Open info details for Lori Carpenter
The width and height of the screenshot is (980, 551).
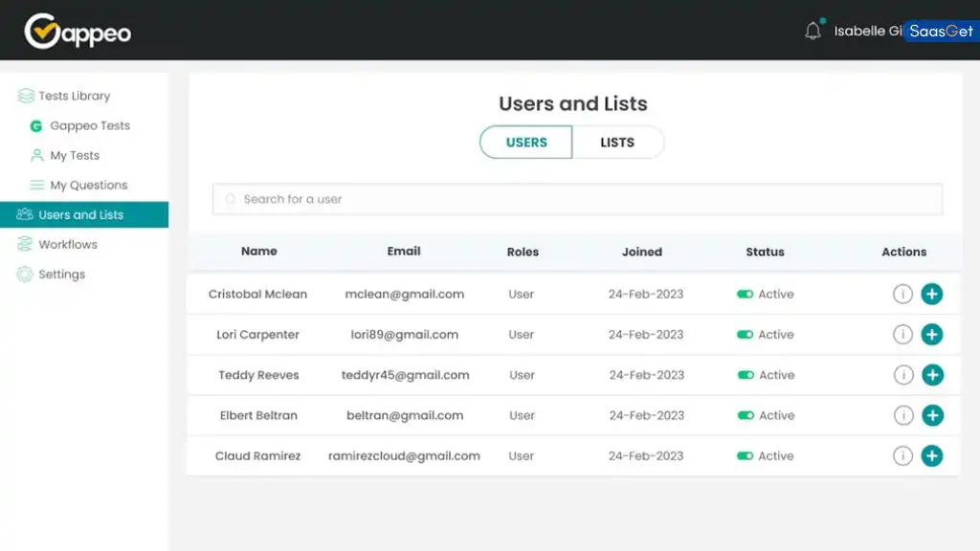[x=902, y=334]
